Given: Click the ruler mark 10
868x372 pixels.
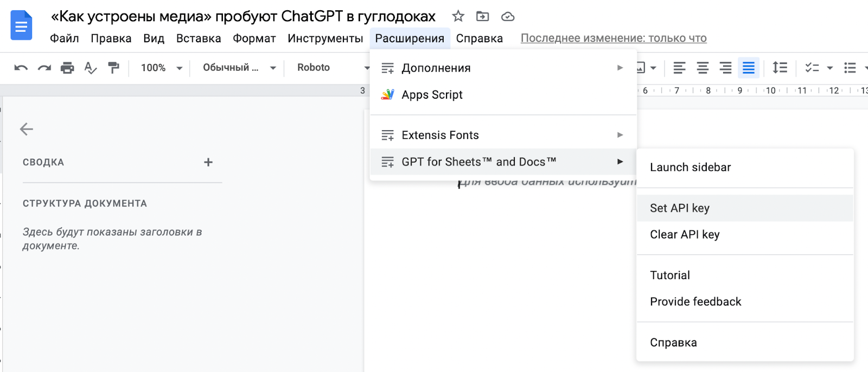Looking at the screenshot, I should 771,91.
